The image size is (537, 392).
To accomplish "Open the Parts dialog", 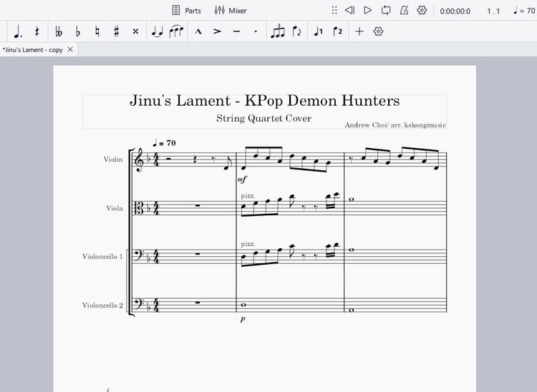I will click(x=186, y=11).
